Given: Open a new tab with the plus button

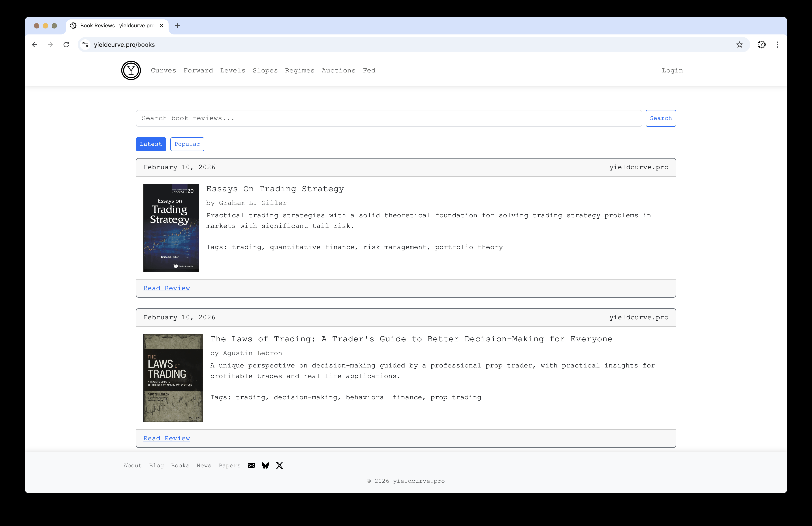Looking at the screenshot, I should click(177, 26).
